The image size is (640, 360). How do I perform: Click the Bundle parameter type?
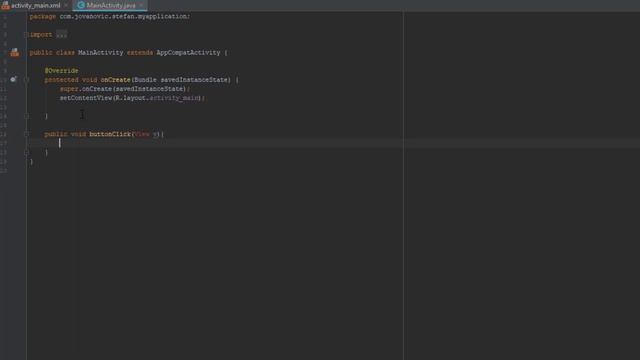(x=145, y=80)
